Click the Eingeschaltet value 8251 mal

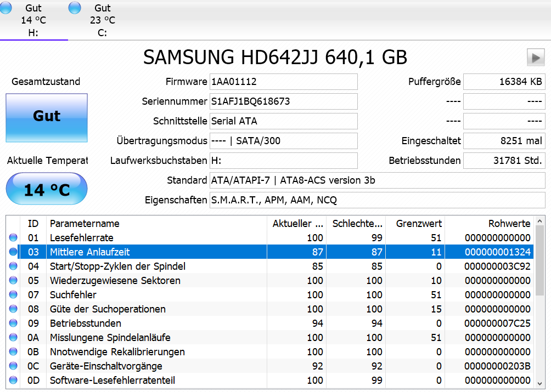pos(504,141)
